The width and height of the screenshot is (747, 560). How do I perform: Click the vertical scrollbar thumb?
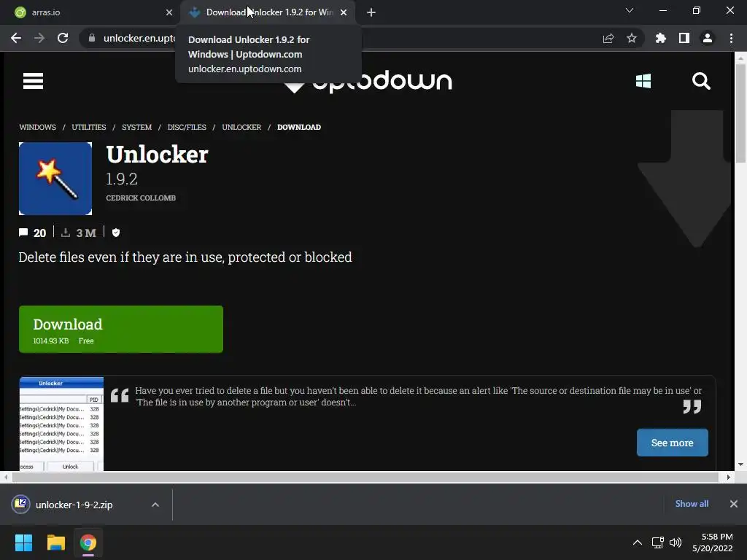click(x=740, y=113)
